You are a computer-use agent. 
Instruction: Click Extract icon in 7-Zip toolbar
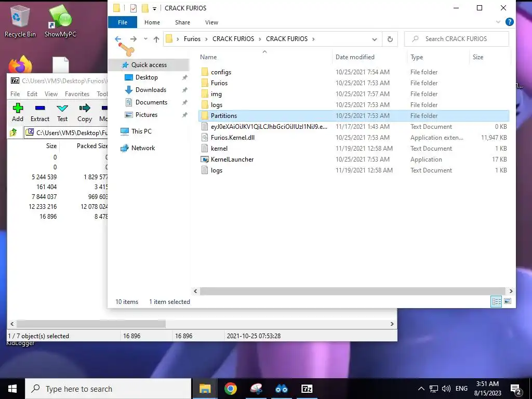coord(40,108)
